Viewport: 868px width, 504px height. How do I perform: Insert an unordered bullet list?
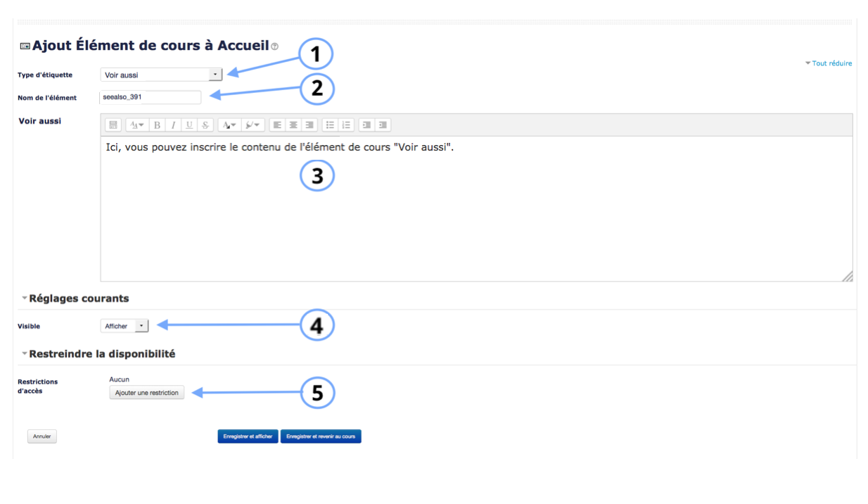[x=330, y=125]
